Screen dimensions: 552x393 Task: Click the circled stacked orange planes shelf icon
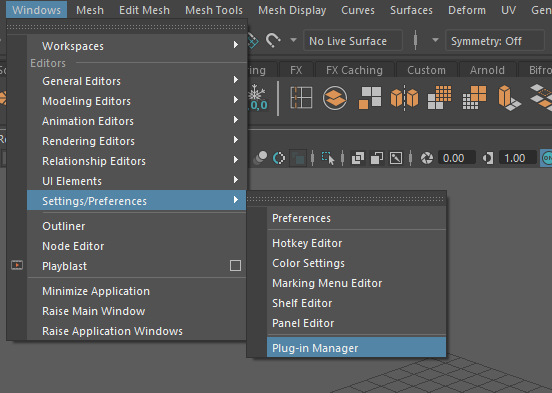click(335, 98)
